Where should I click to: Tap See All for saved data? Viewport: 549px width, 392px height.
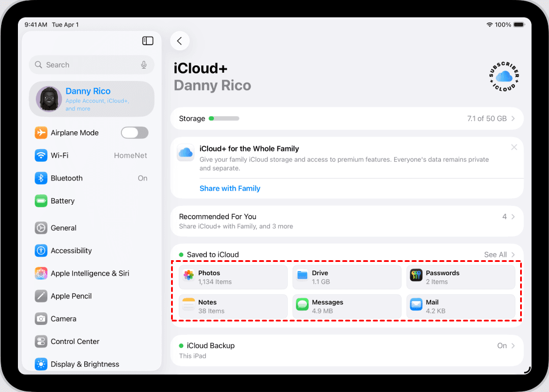point(495,254)
